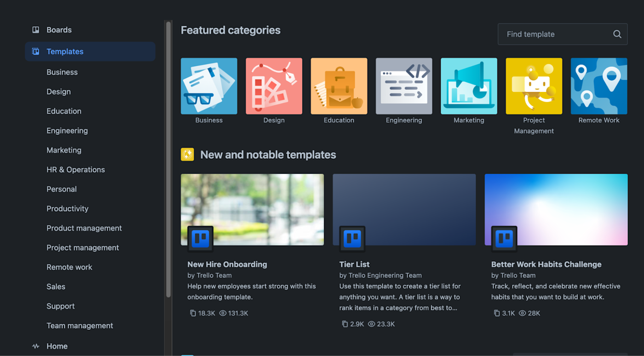
Task: Click the Tier List template title
Action: [354, 264]
